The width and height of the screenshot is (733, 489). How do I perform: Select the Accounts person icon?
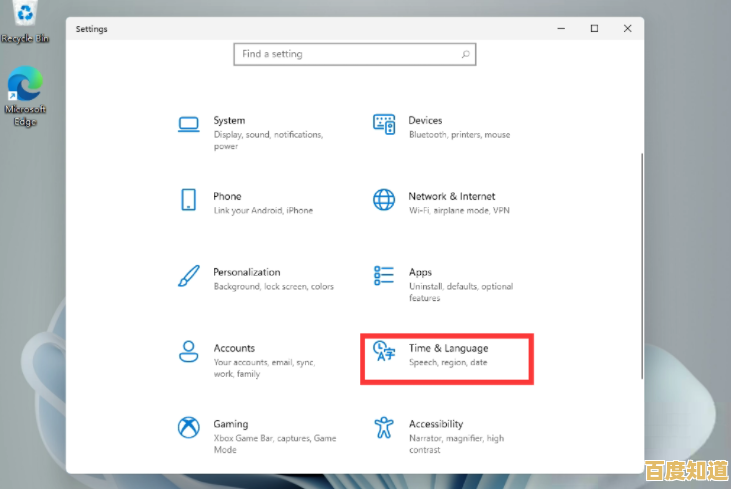coord(188,352)
